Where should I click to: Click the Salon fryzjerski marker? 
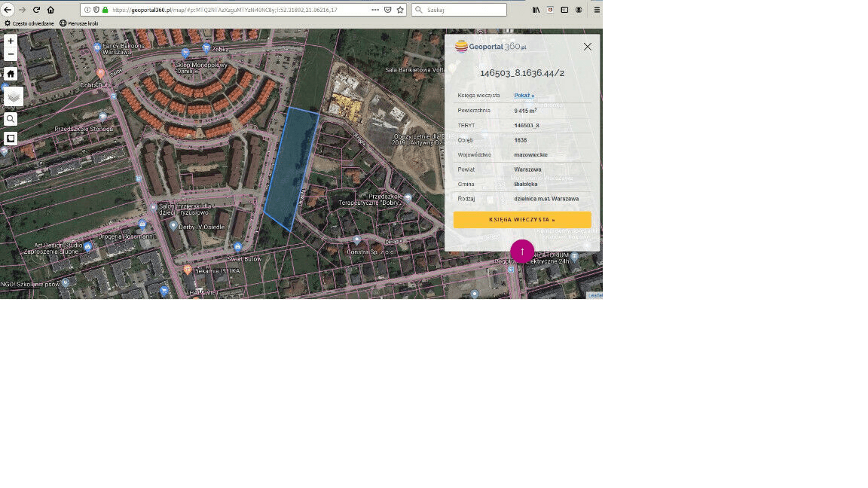154,208
